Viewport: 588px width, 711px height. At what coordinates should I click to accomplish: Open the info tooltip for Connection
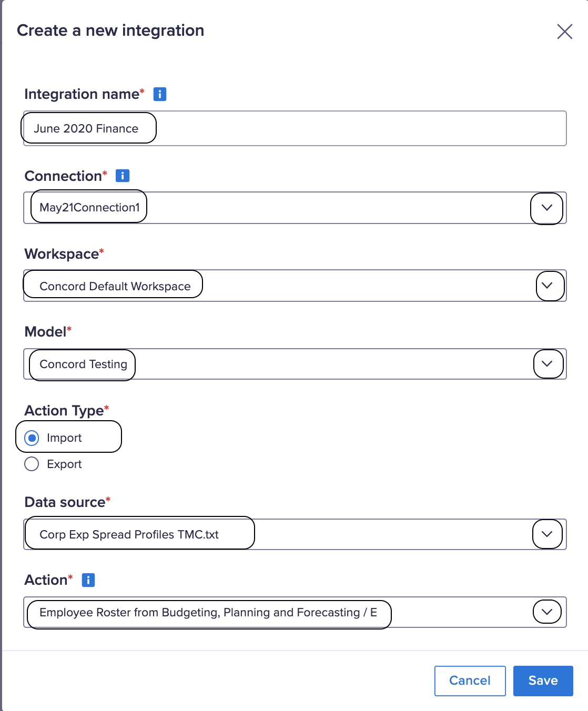(x=122, y=175)
